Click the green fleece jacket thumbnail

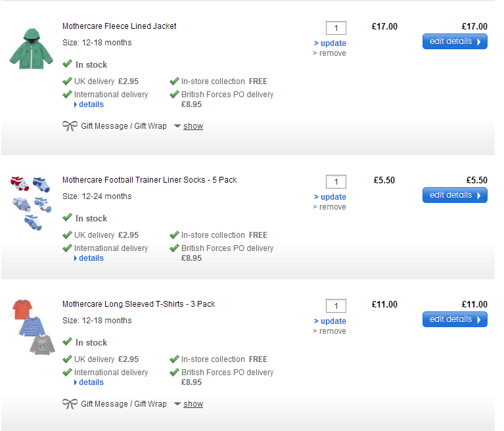(26, 46)
